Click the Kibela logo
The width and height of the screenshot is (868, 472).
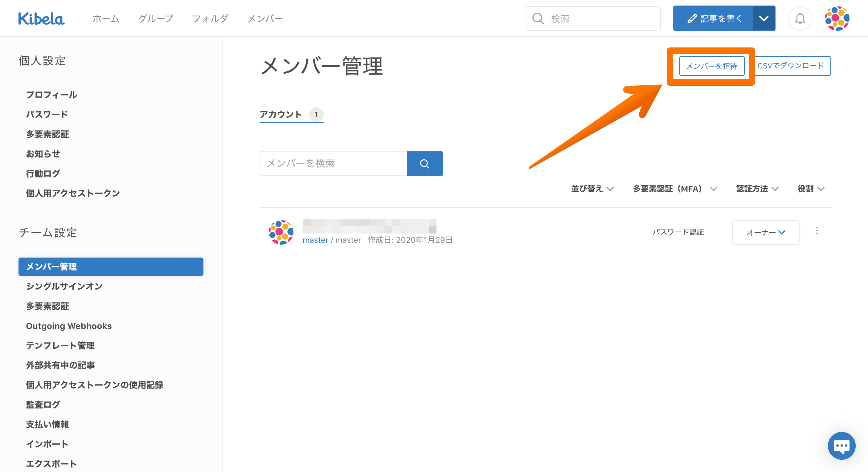pos(41,18)
